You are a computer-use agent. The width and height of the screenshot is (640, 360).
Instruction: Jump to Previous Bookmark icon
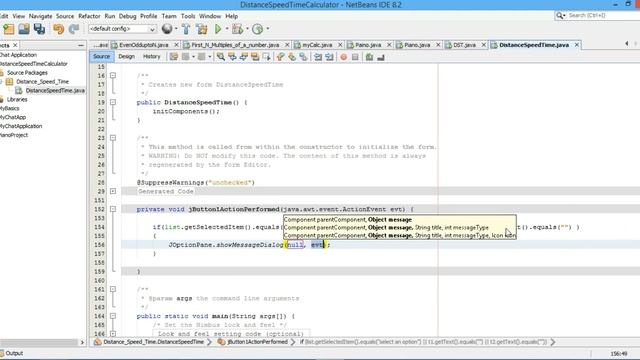(280, 57)
